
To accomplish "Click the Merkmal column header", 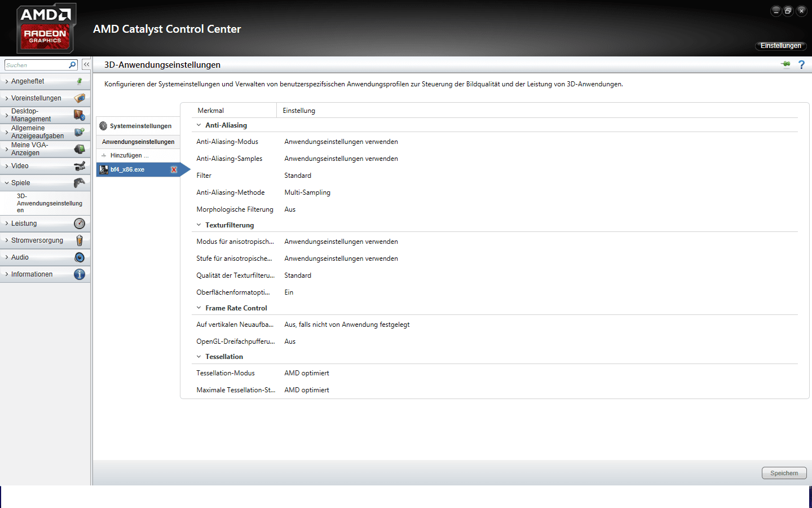I will click(x=211, y=111).
